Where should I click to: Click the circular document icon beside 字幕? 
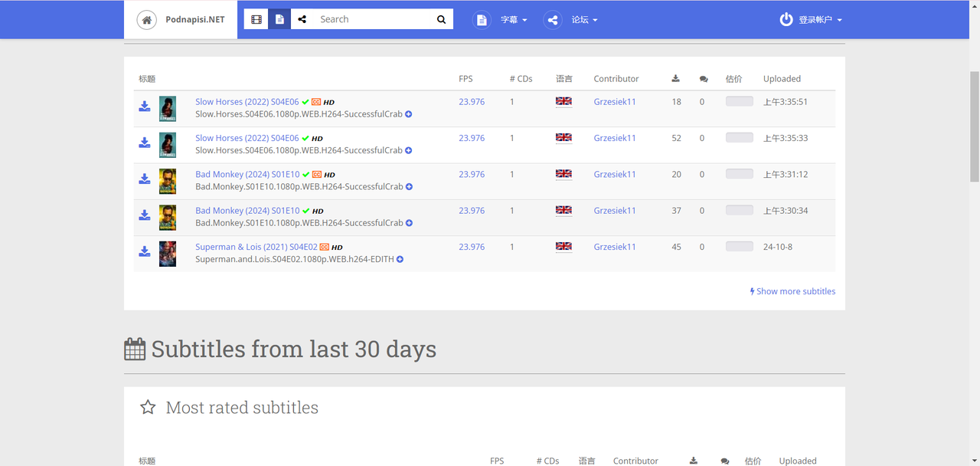click(482, 20)
